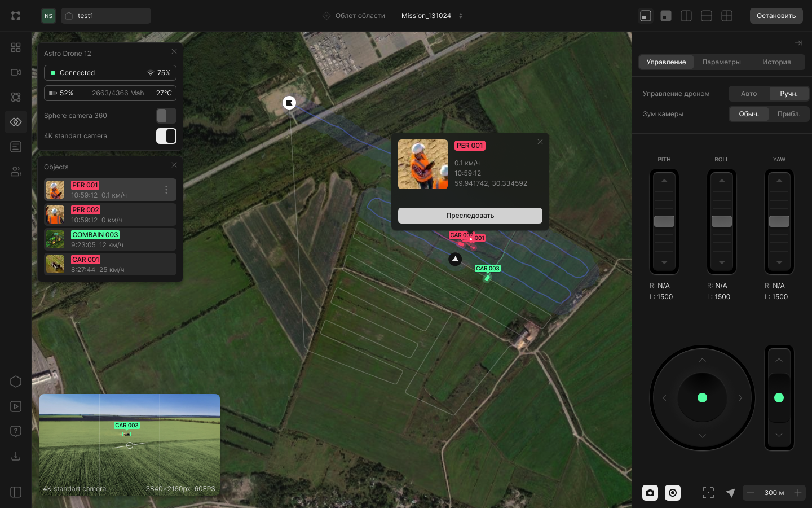Click the fullscreen frame icon

point(708,493)
